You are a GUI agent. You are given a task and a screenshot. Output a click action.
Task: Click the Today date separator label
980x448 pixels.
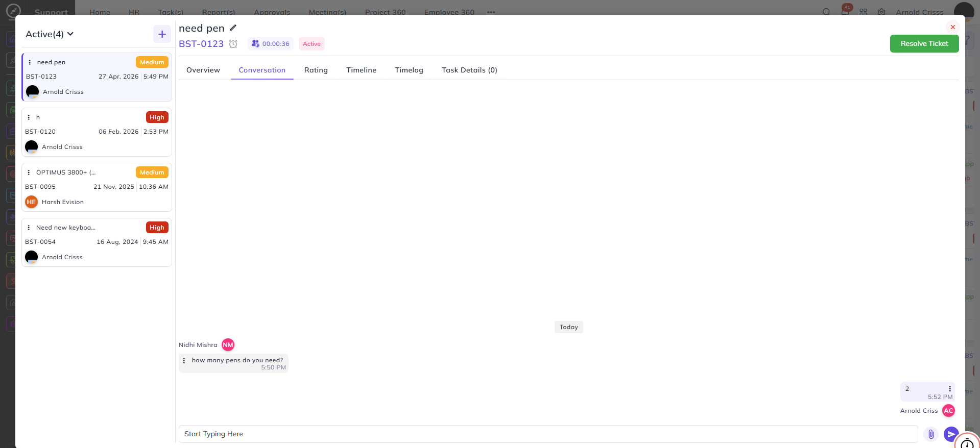click(569, 327)
